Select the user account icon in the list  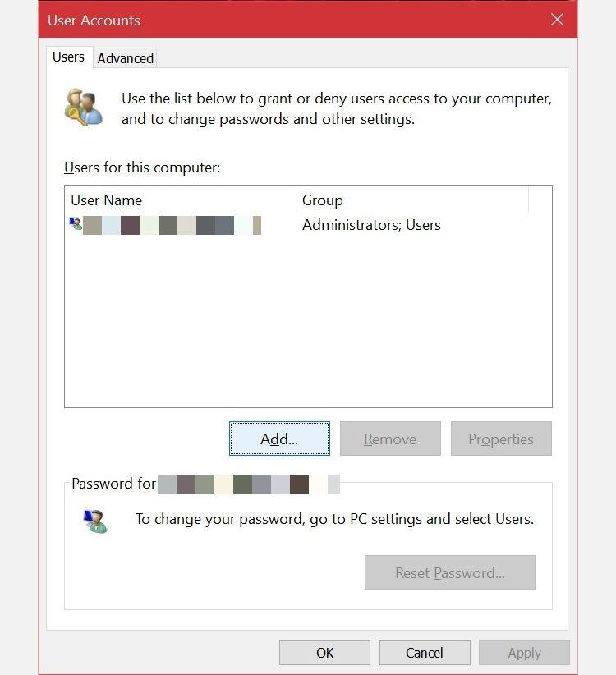click(76, 224)
